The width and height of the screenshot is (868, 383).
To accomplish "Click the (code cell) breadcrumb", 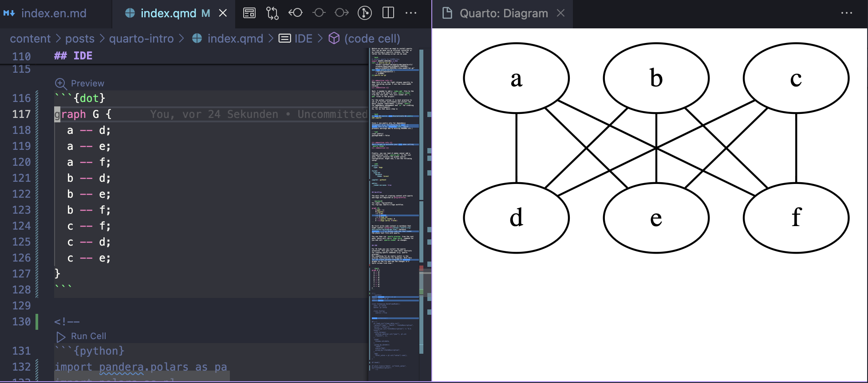I will click(372, 39).
